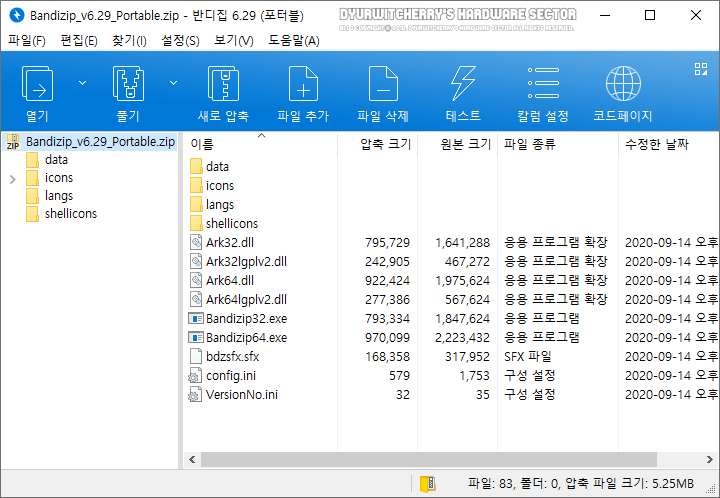720x498 pixels.
Task: Sort by 이름 column header
Action: tap(202, 145)
